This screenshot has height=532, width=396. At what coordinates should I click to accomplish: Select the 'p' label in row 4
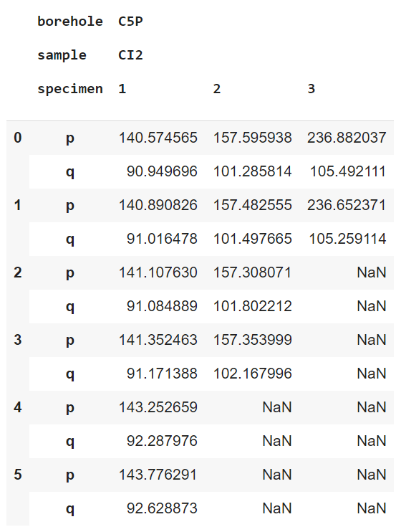click(70, 408)
